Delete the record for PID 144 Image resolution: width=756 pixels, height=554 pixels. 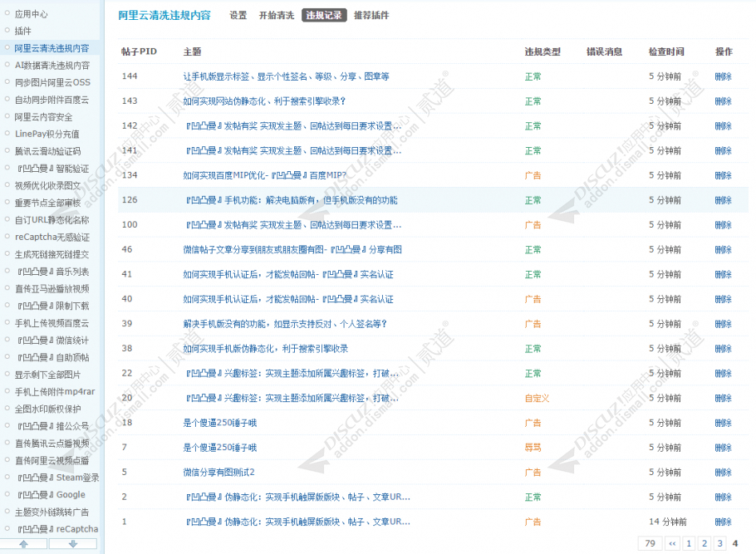tap(724, 76)
